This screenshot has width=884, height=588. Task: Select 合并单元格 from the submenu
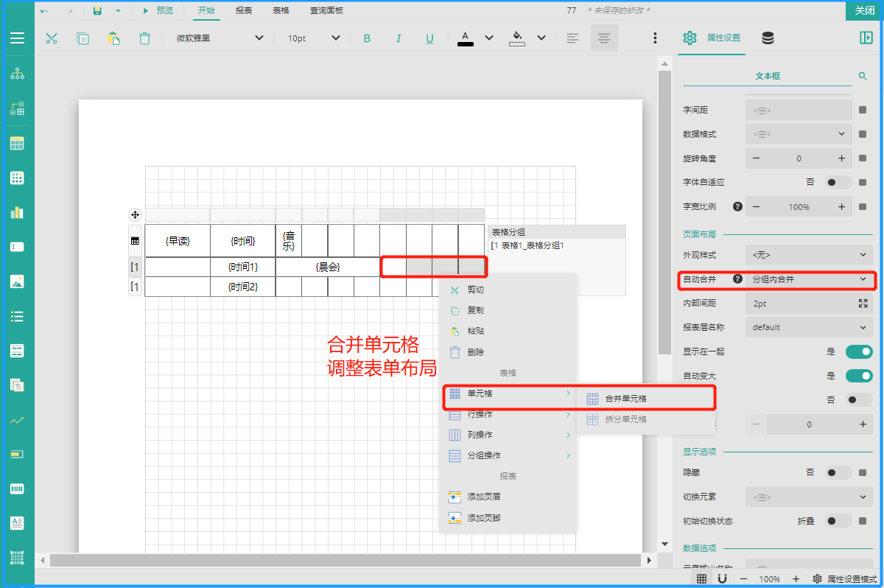coord(625,399)
